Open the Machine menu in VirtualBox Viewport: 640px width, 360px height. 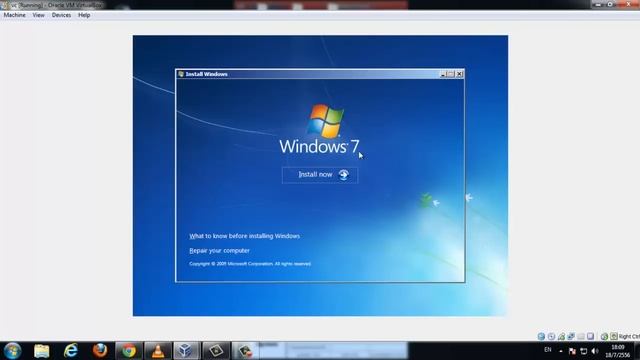pyautogui.click(x=14, y=15)
